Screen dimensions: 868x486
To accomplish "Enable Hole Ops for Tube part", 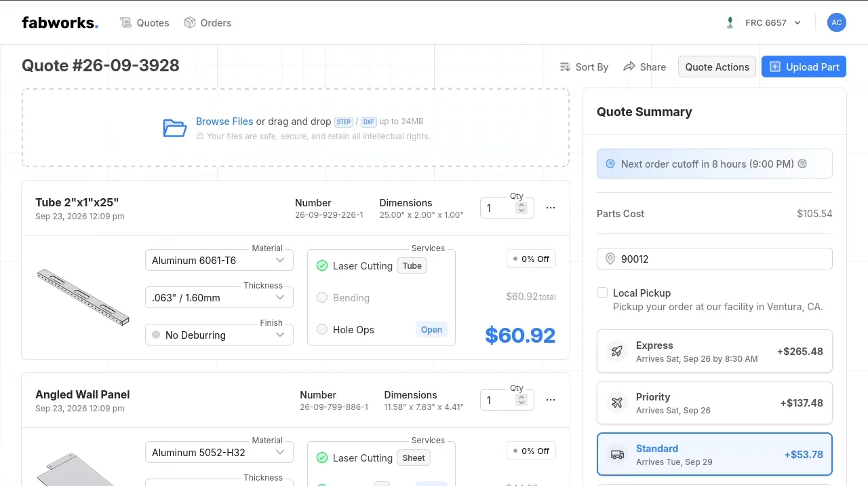I will (322, 330).
